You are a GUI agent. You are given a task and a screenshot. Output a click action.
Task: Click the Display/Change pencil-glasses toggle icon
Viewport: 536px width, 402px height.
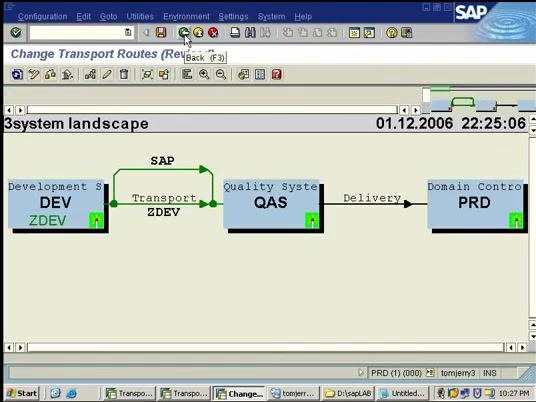pyautogui.click(x=34, y=74)
